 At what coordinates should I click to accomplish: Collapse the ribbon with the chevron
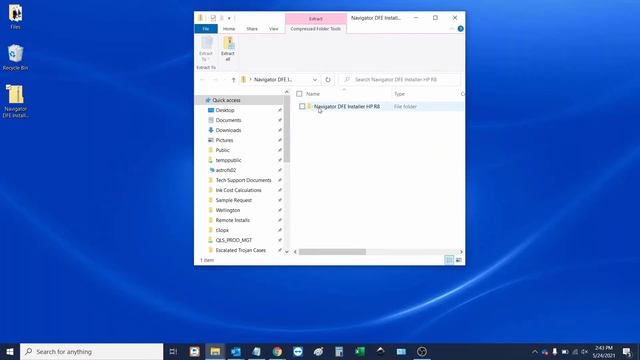tap(451, 29)
